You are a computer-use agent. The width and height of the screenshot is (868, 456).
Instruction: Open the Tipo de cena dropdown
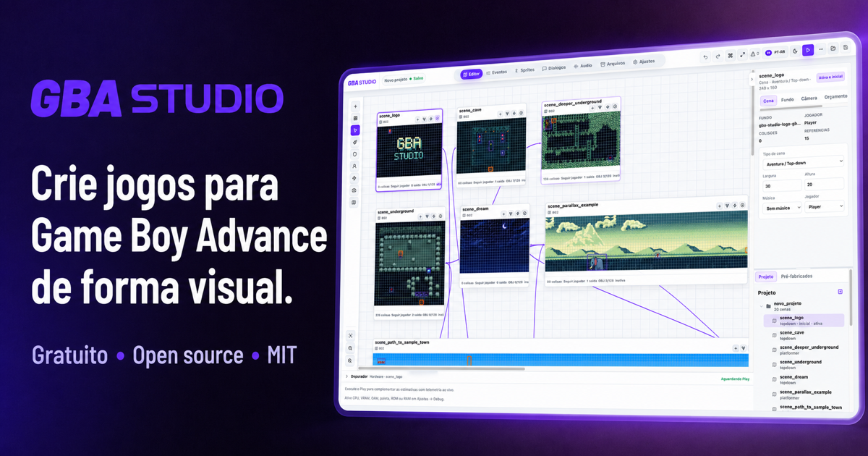pos(804,163)
